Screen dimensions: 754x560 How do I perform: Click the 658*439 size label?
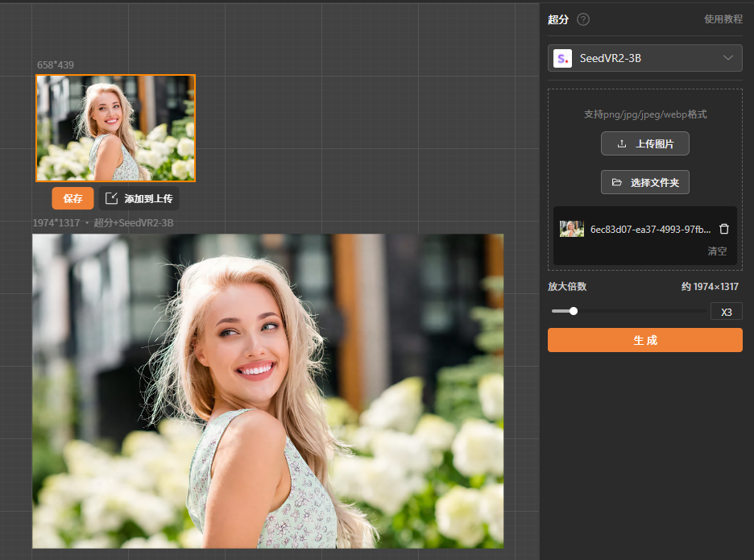click(56, 65)
